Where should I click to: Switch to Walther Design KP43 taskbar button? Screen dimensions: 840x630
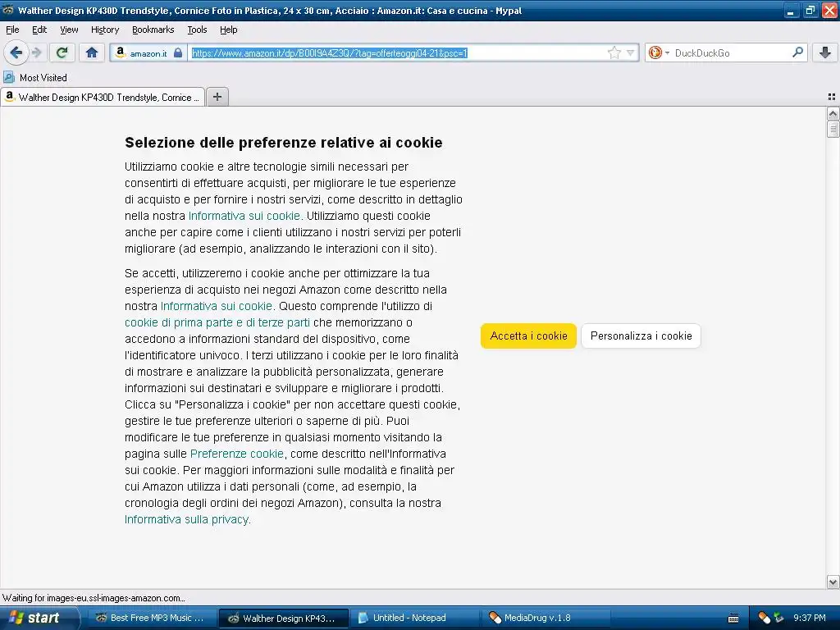[x=284, y=618]
